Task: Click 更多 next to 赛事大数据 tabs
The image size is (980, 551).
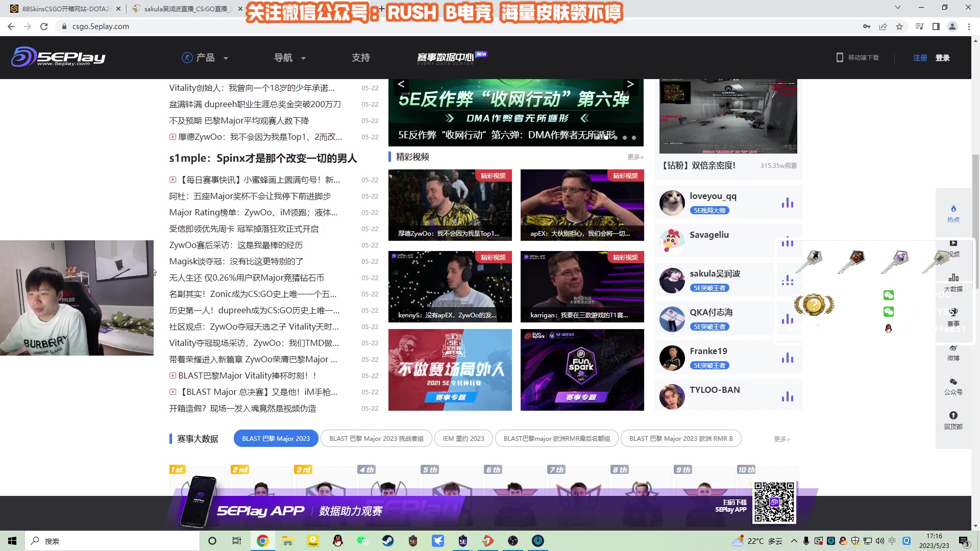Action: click(782, 439)
